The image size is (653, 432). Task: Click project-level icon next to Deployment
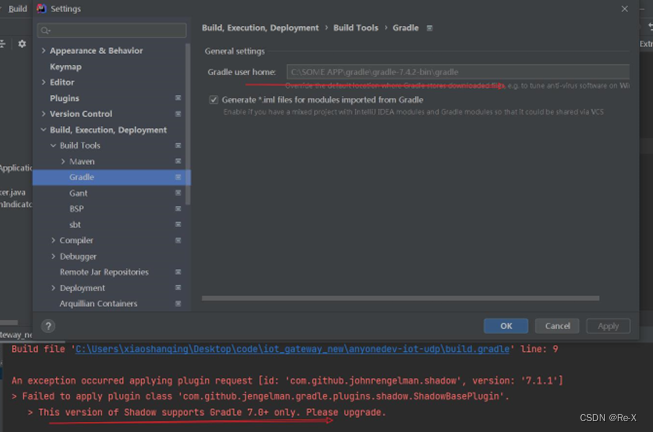pyautogui.click(x=178, y=288)
